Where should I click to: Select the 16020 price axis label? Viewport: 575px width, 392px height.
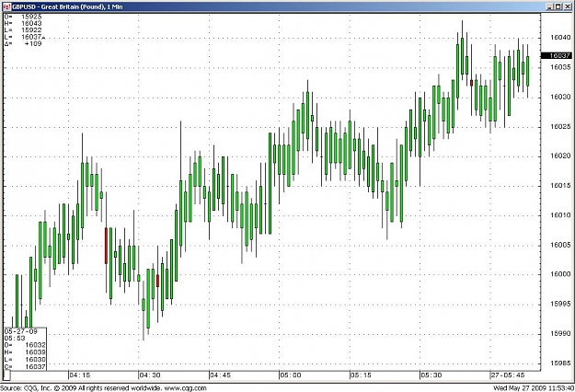(x=560, y=156)
